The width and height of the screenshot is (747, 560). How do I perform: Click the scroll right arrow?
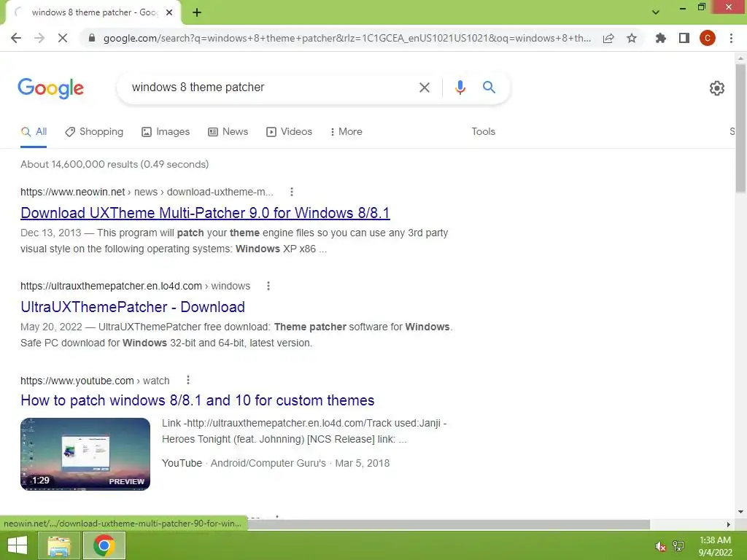point(729,524)
